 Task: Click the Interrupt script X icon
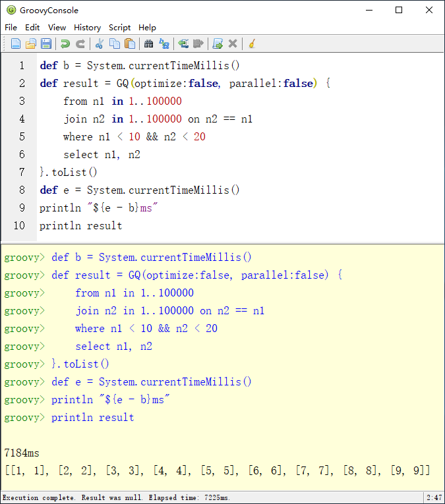coord(233,43)
